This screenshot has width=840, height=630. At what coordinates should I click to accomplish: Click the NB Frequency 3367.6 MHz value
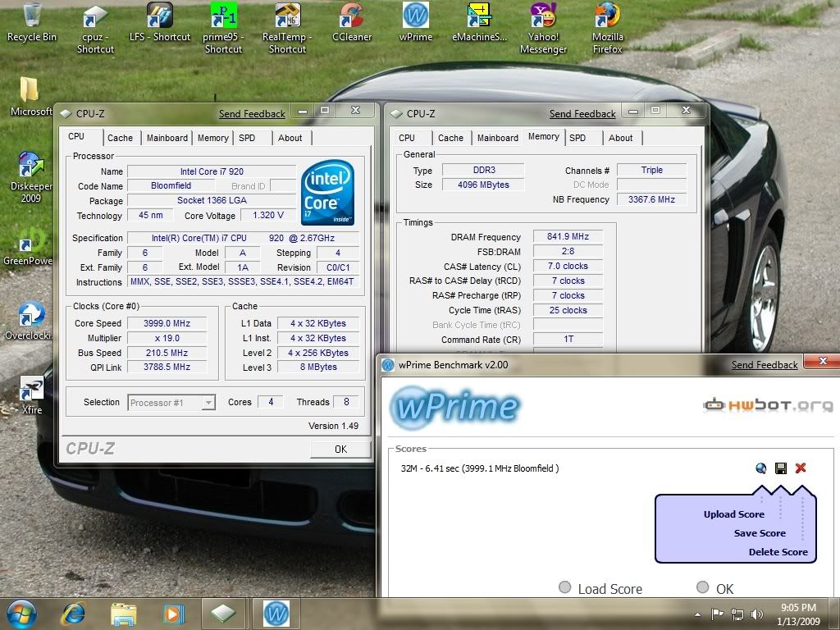(651, 199)
